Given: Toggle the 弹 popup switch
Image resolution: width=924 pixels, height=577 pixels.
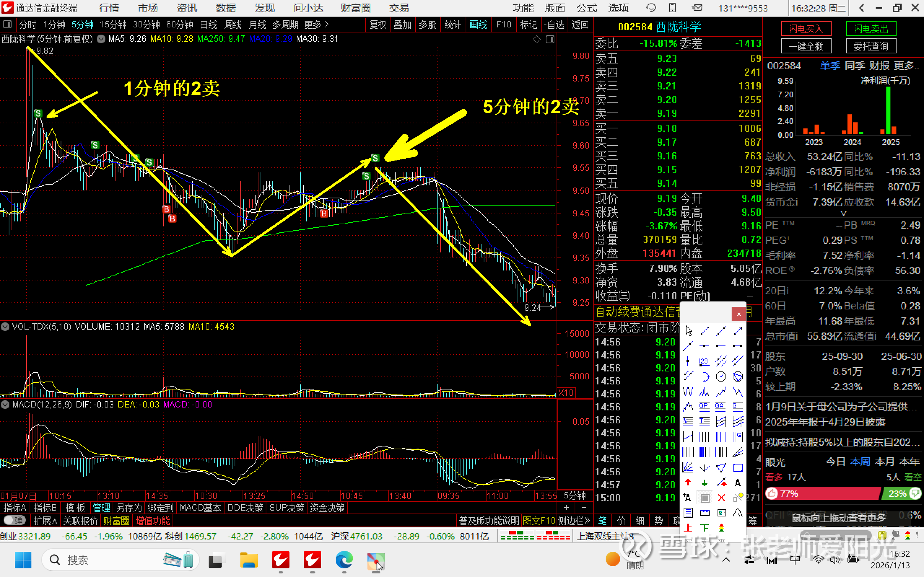Looking at the screenshot, I should (x=14, y=520).
